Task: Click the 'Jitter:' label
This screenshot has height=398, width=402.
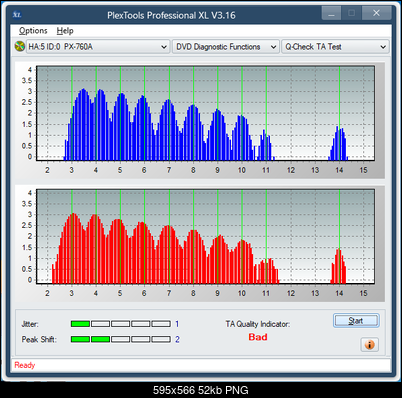Action: (30, 324)
